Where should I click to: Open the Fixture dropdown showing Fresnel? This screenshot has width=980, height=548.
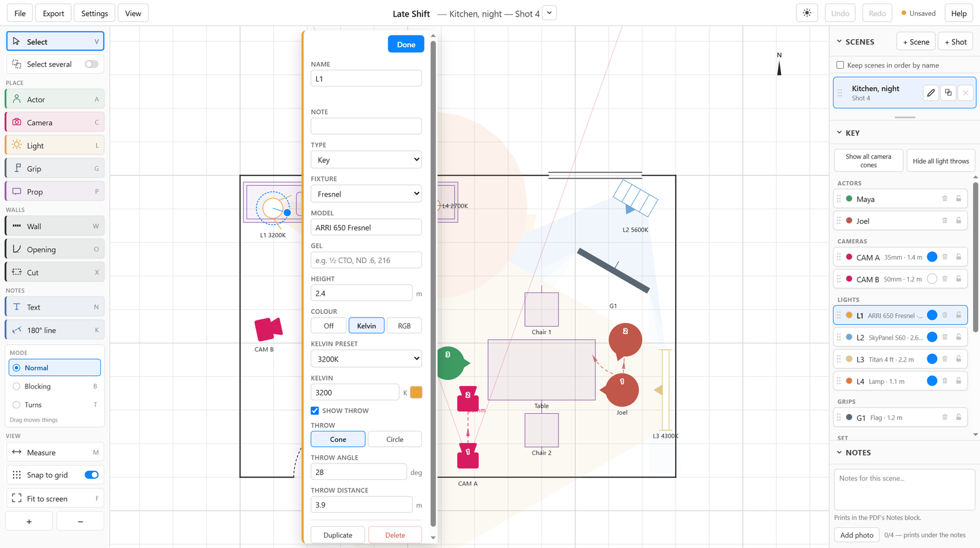pos(366,194)
